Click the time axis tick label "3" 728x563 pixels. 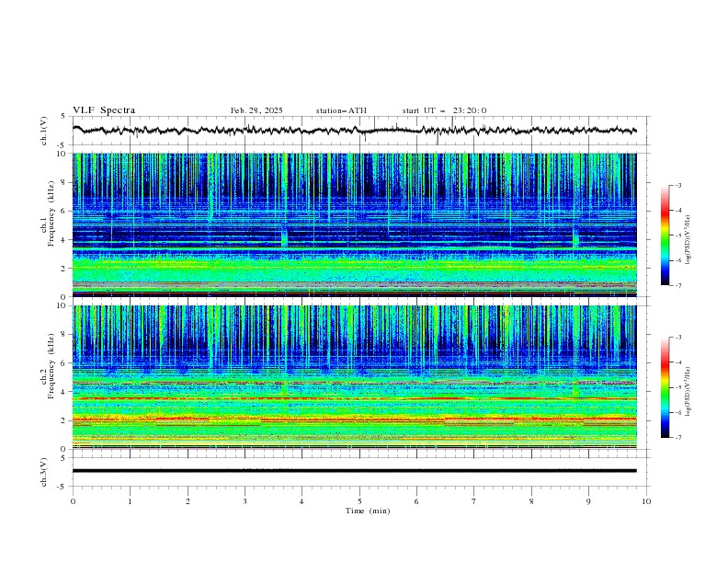(245, 501)
